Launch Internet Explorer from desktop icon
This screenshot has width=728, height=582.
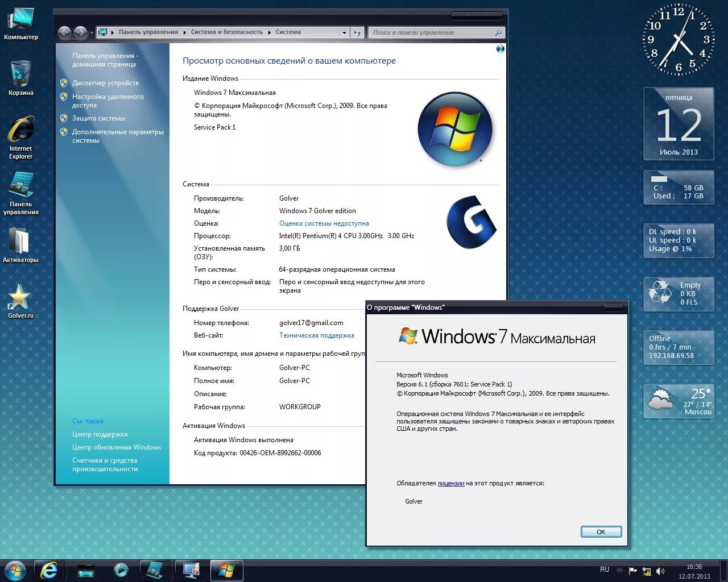tap(21, 138)
